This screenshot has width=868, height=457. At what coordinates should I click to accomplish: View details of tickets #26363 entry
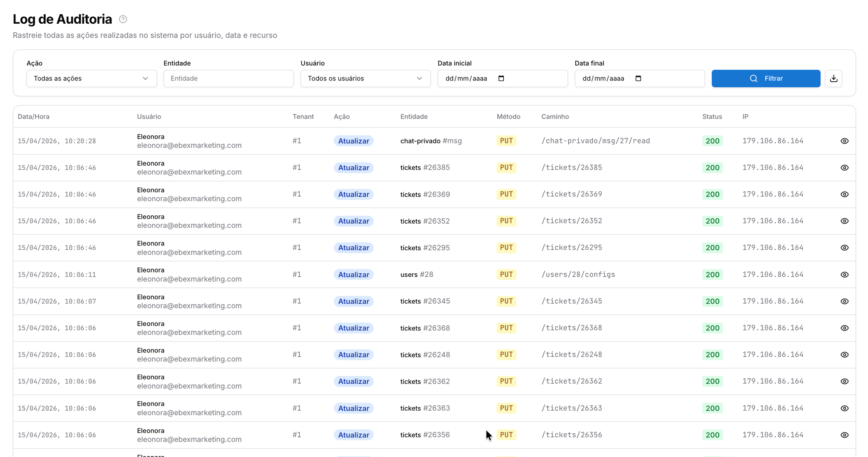click(x=844, y=408)
